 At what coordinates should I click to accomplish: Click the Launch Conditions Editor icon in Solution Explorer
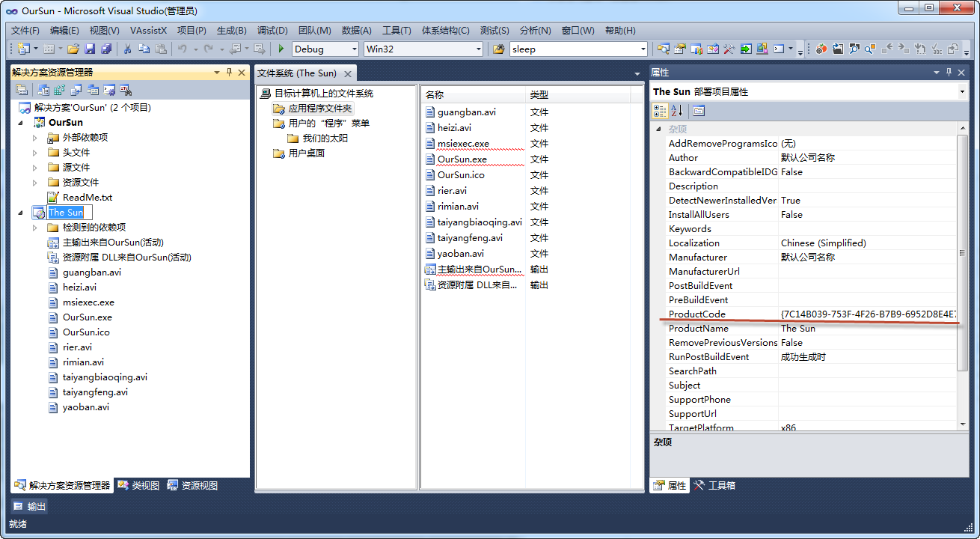click(x=126, y=90)
